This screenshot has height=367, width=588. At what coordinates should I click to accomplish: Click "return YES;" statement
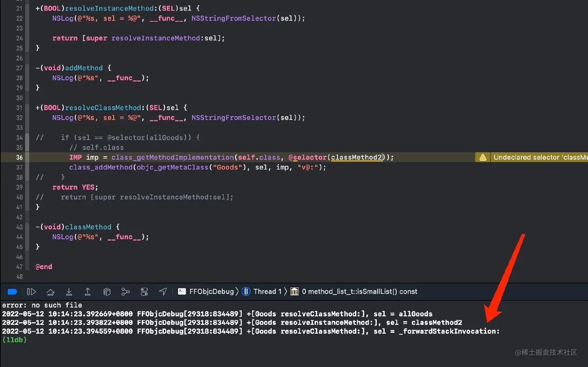coord(75,187)
